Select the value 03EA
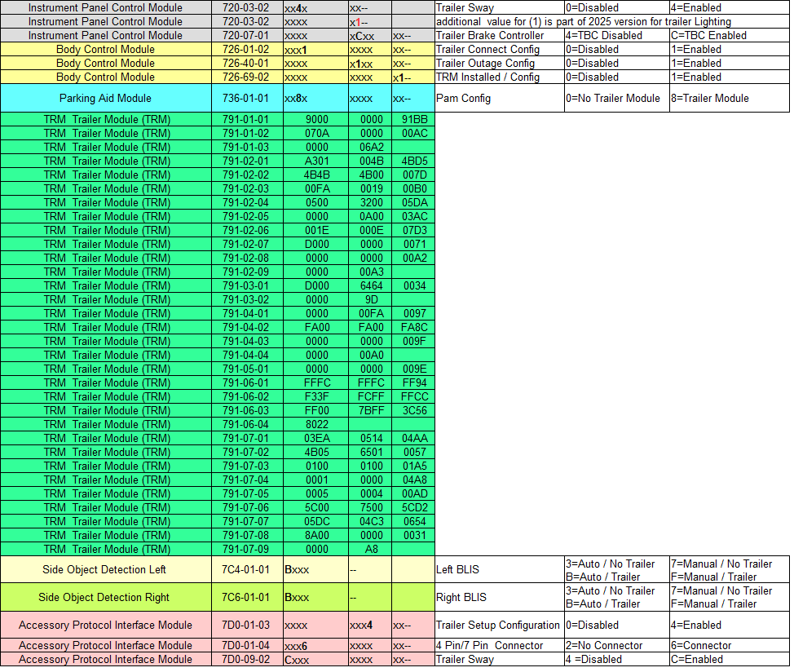This screenshot has height=672, width=794. tap(316, 438)
